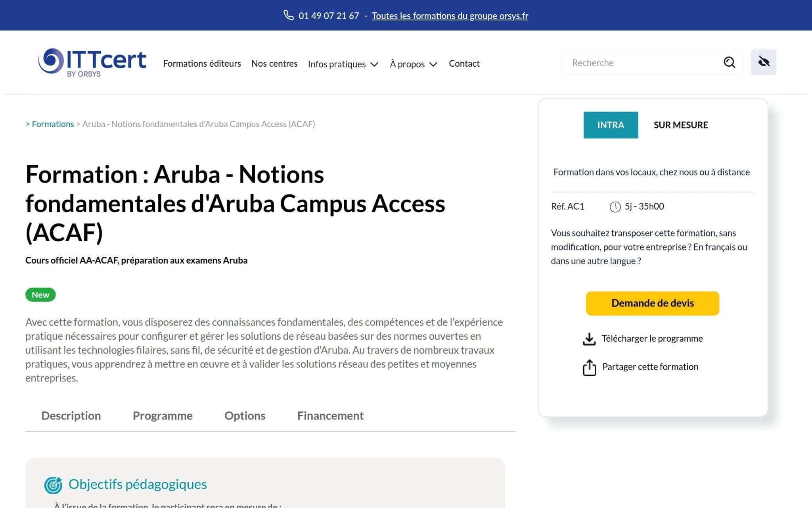This screenshot has width=812, height=508.
Task: Open Formations éditeurs menu item
Action: click(202, 63)
